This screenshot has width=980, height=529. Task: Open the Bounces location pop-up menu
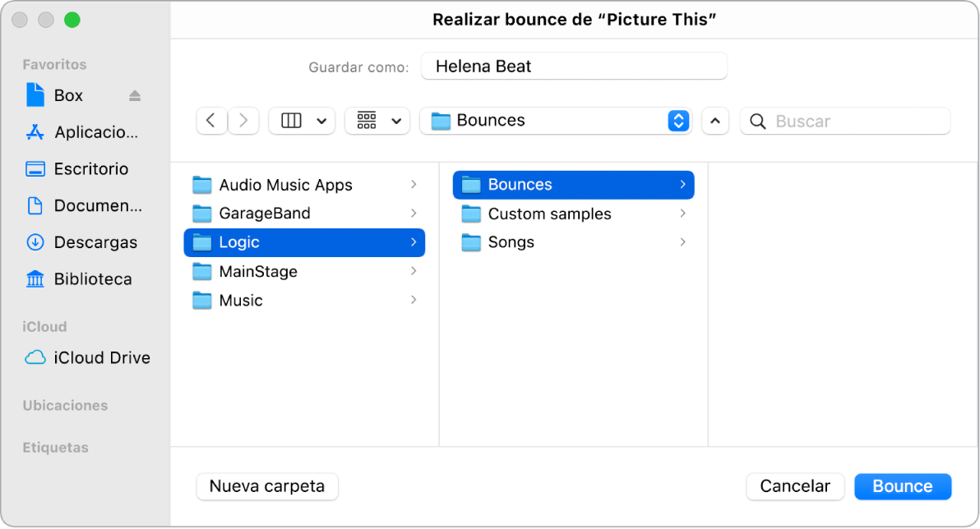(556, 121)
